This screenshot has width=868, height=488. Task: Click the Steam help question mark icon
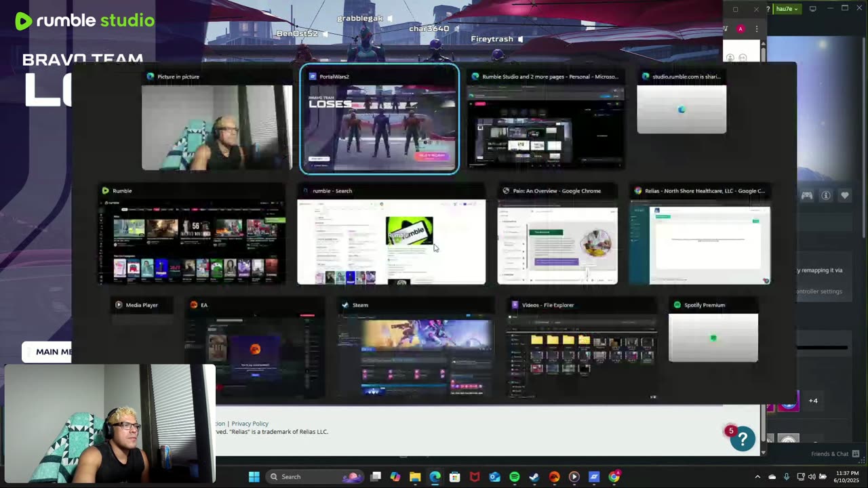pyautogui.click(x=768, y=9)
